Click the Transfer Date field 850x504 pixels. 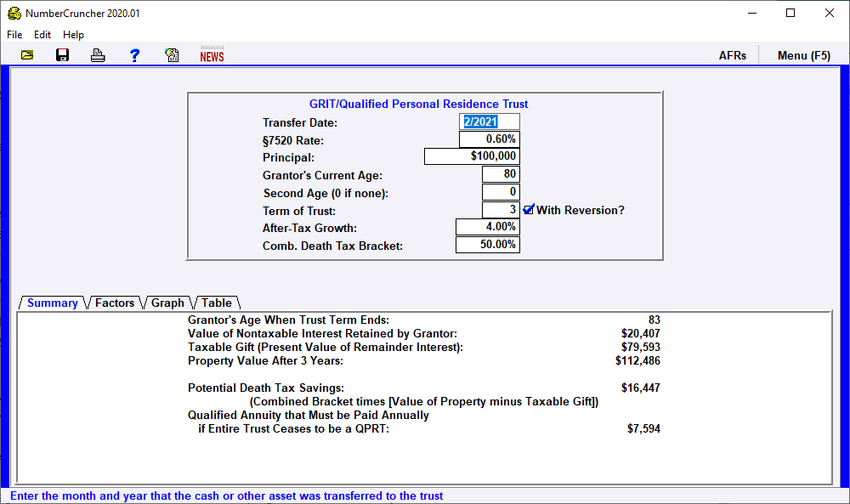(490, 122)
